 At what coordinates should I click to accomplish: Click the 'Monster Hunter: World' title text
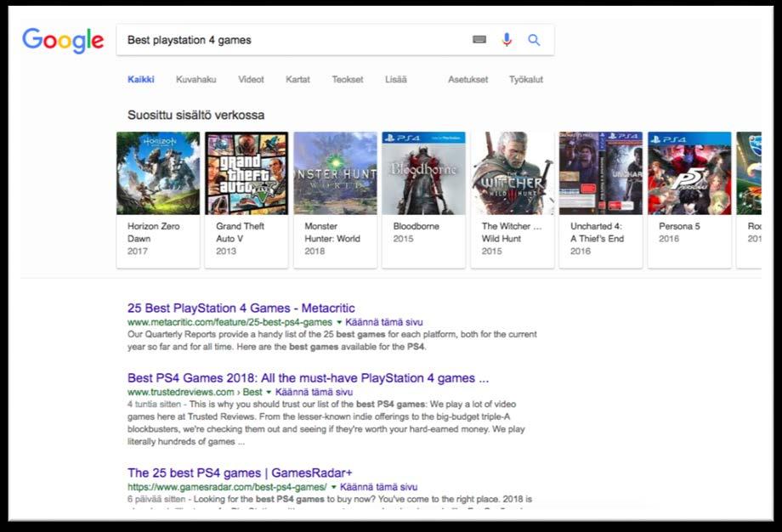(x=332, y=232)
